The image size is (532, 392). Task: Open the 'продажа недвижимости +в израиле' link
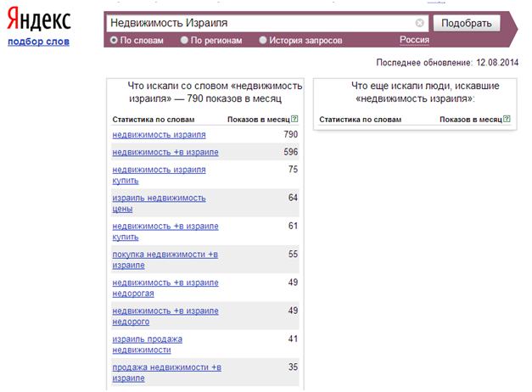(166, 372)
